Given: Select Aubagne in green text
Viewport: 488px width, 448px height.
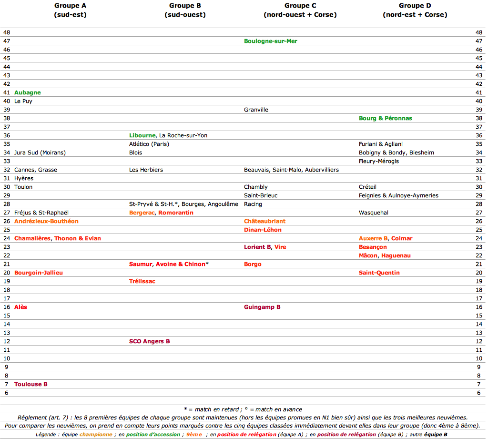Looking at the screenshot, I should (x=27, y=92).
